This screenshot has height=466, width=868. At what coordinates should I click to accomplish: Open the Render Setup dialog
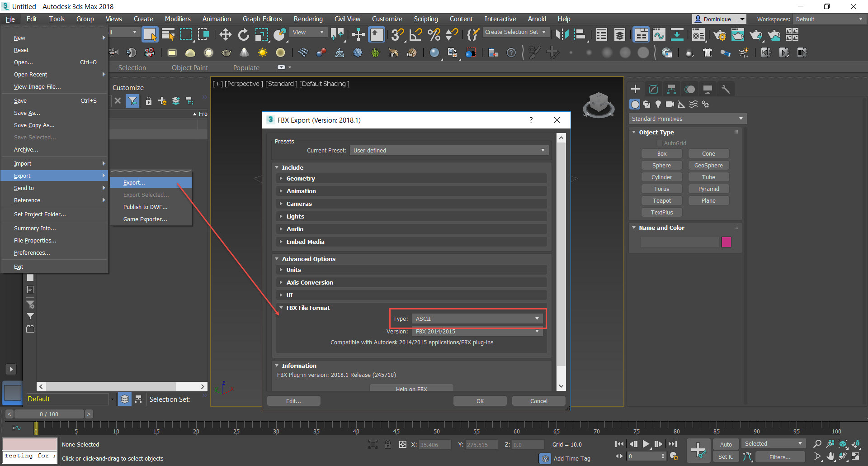pos(720,35)
